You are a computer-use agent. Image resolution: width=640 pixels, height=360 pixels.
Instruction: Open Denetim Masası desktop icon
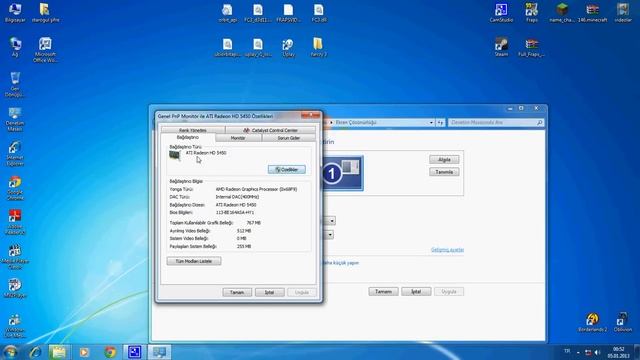(x=15, y=119)
